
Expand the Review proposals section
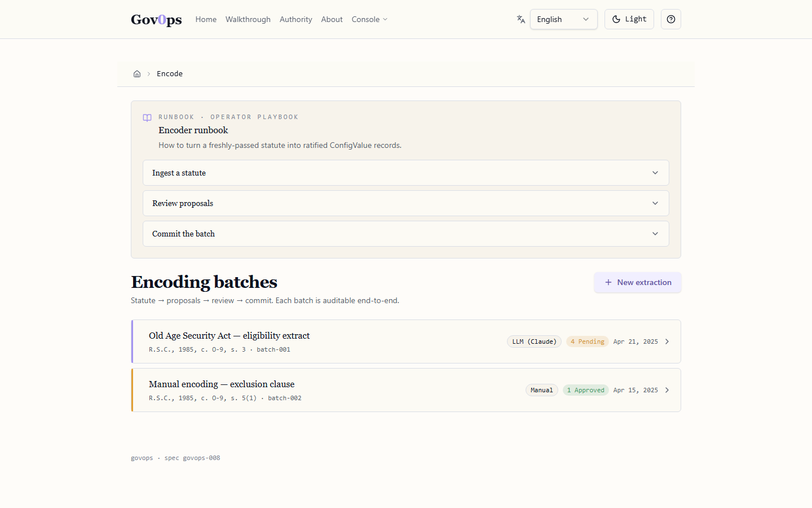(406, 203)
